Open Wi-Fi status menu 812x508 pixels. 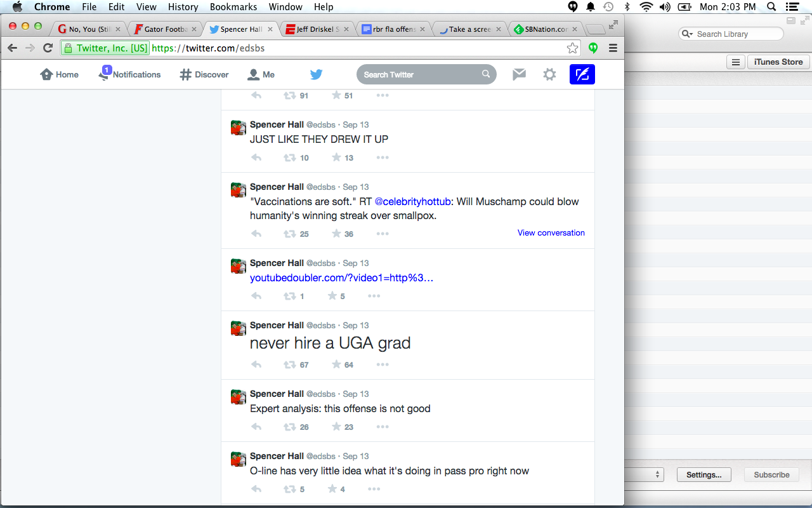[x=646, y=7]
